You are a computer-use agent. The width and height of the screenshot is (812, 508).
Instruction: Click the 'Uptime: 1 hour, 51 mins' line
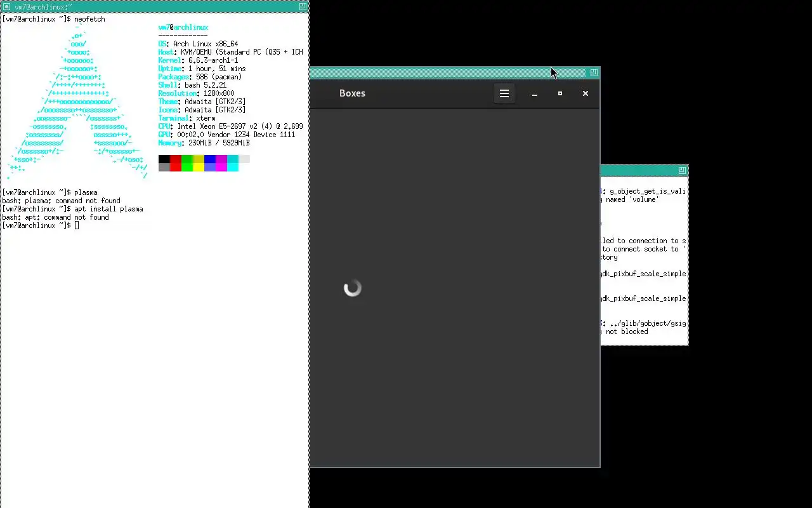point(202,69)
